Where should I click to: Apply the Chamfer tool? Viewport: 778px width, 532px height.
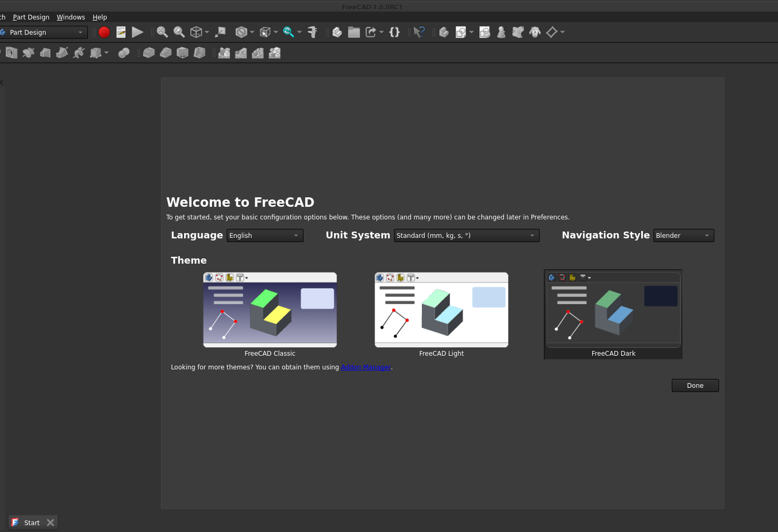point(166,53)
